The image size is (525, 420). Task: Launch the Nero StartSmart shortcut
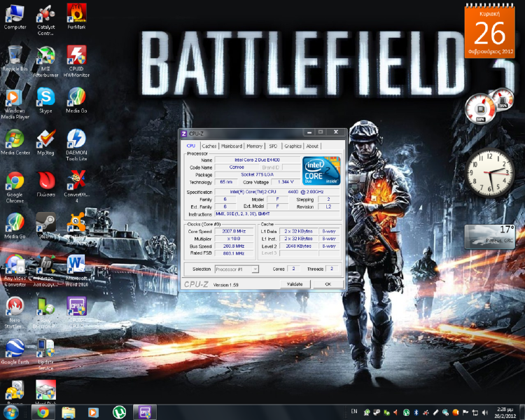[15, 312]
